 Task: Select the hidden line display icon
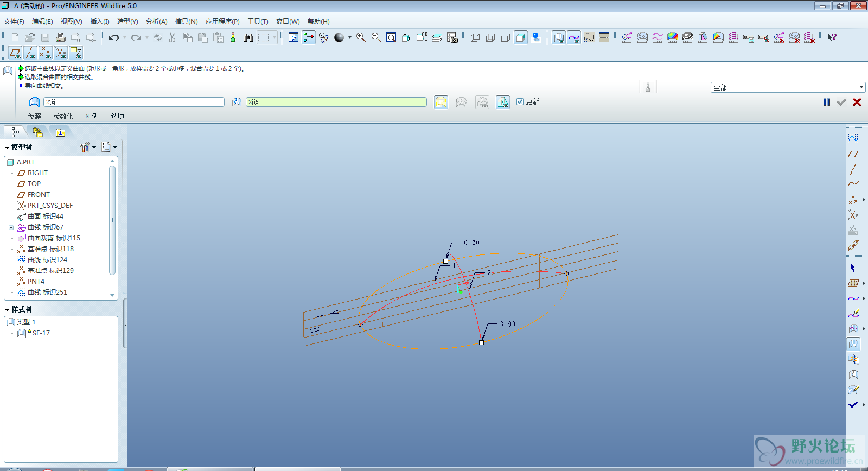tap(490, 37)
